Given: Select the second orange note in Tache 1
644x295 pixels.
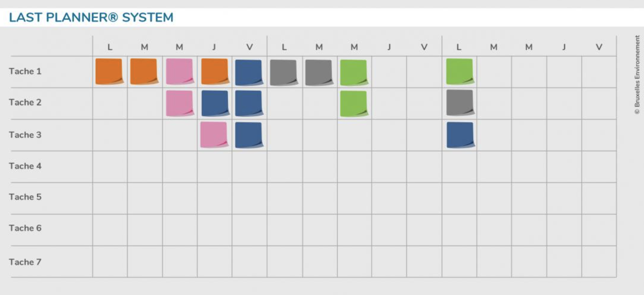Looking at the screenshot, I should pos(144,72).
